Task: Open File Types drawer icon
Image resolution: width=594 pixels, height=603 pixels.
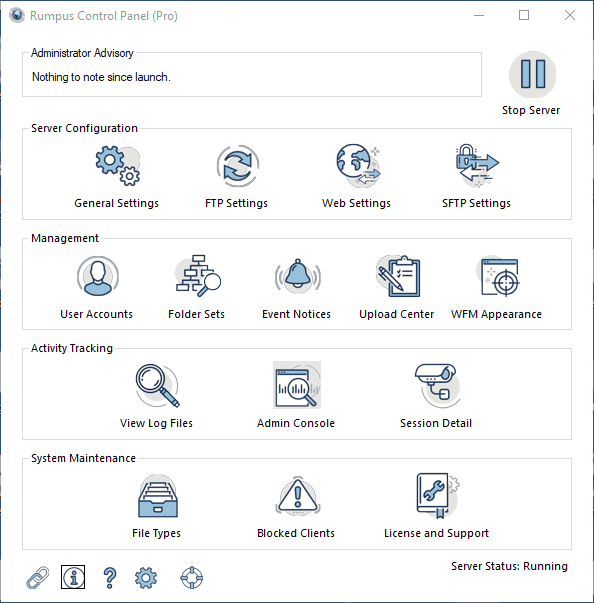Action: coord(158,496)
